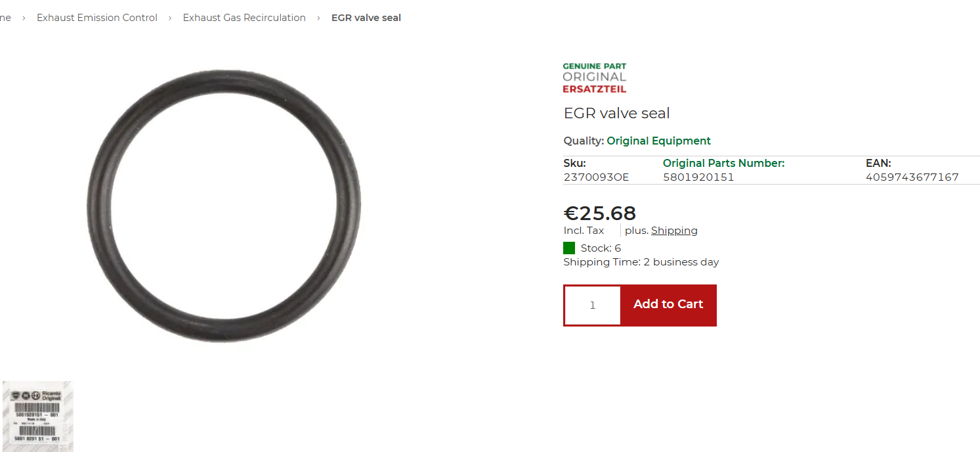Click the Sku value 2370093OE

pos(596,177)
